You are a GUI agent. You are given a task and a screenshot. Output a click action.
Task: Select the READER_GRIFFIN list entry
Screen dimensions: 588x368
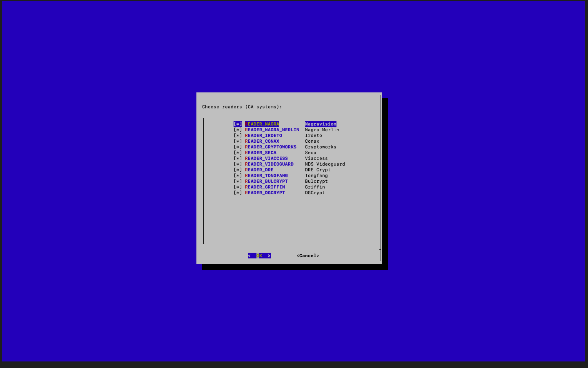[x=265, y=187]
